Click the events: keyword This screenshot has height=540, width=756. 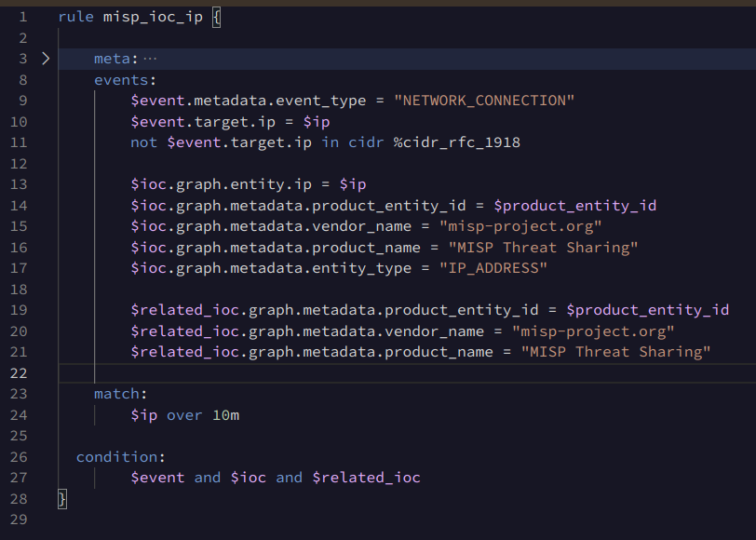tap(126, 80)
